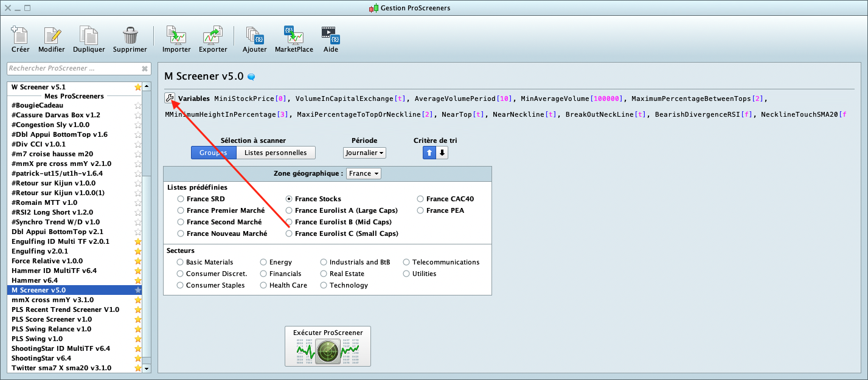Select Twitter sma7 X sma20 v3.1.0
868x380 pixels.
[x=75, y=368]
